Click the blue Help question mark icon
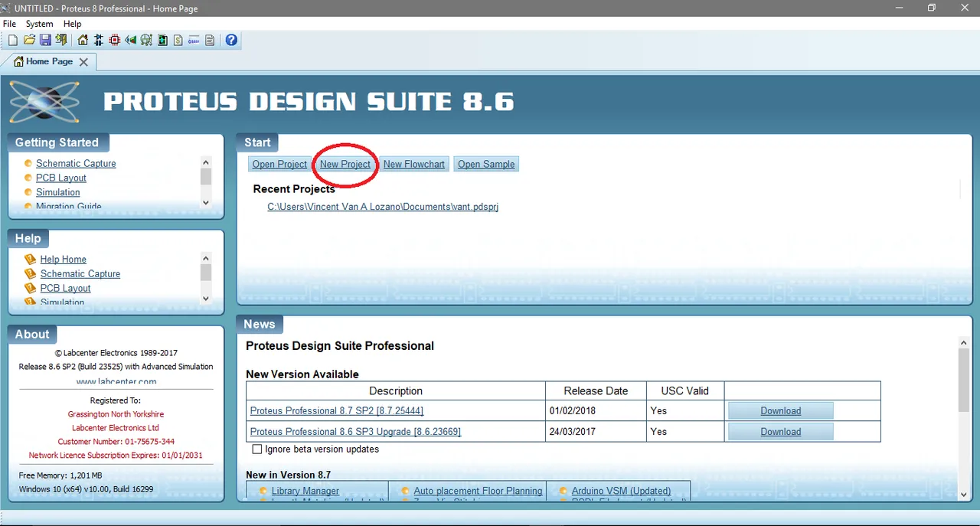This screenshot has height=526, width=980. 231,40
